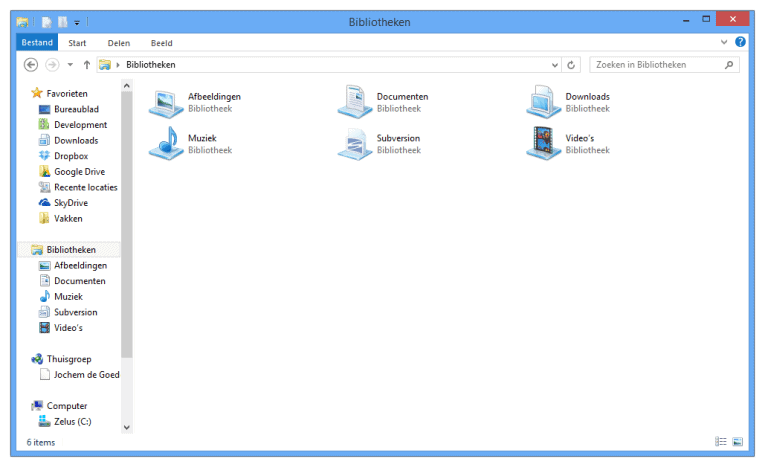Select Jochem de Goed under Thuisgroep
This screenshot has height=470, width=768.
(87, 375)
